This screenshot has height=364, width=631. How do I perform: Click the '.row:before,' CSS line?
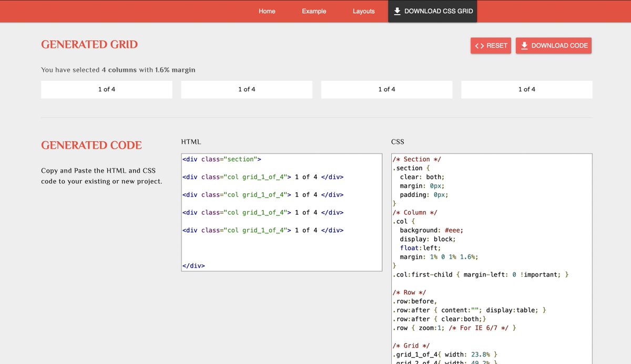click(x=415, y=301)
